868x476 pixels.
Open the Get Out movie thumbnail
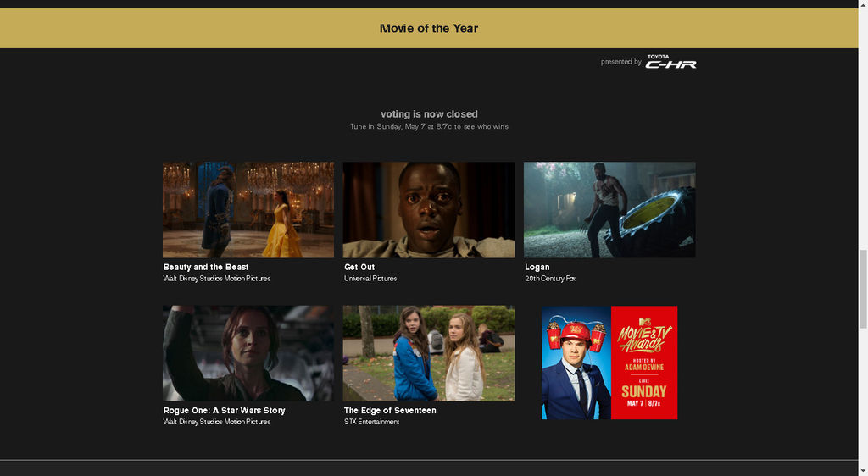coord(429,209)
